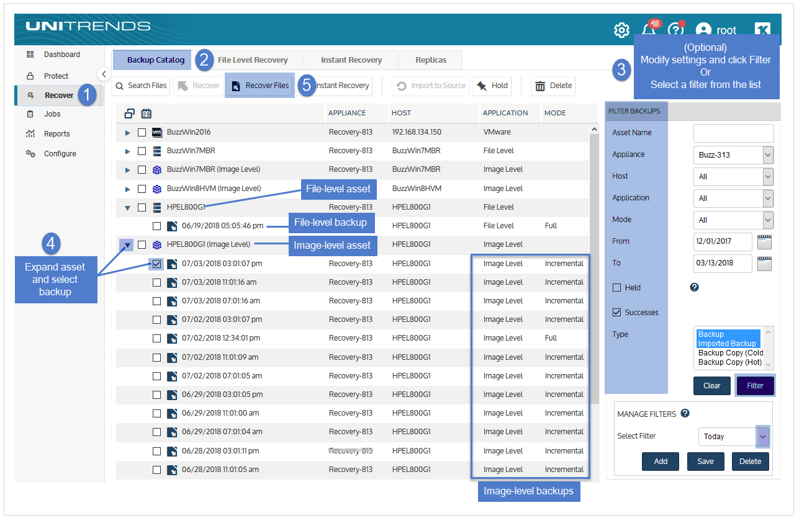Click the Recover Files toolbar button
The height and width of the screenshot is (531, 812).
[x=260, y=86]
